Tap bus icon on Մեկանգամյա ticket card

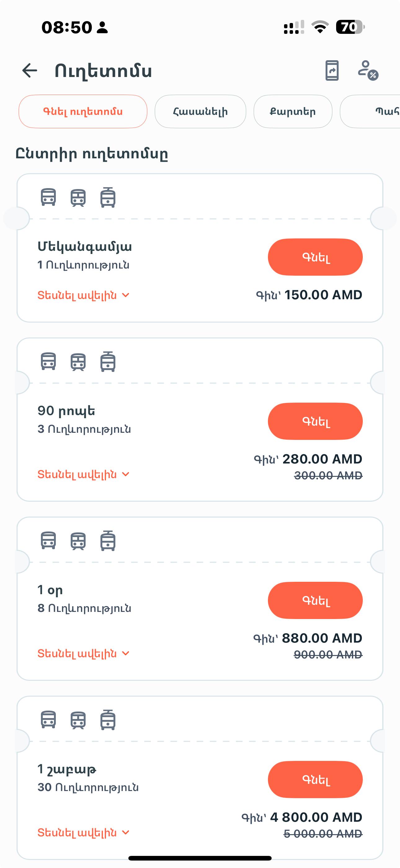(x=48, y=197)
